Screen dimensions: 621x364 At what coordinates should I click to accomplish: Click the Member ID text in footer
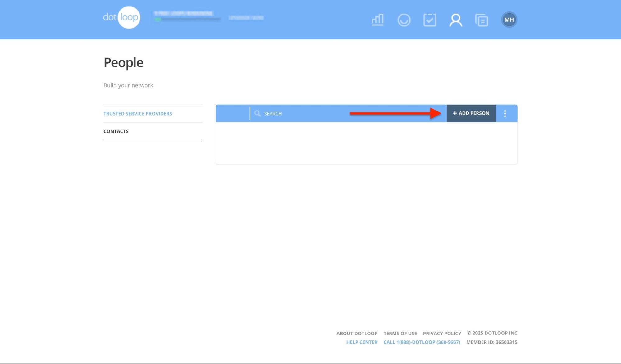[x=491, y=342]
